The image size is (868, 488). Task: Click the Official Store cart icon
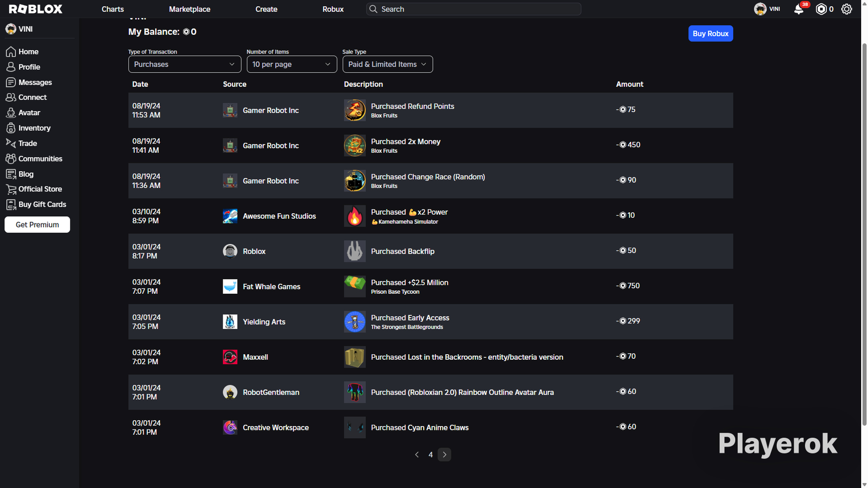(x=11, y=189)
